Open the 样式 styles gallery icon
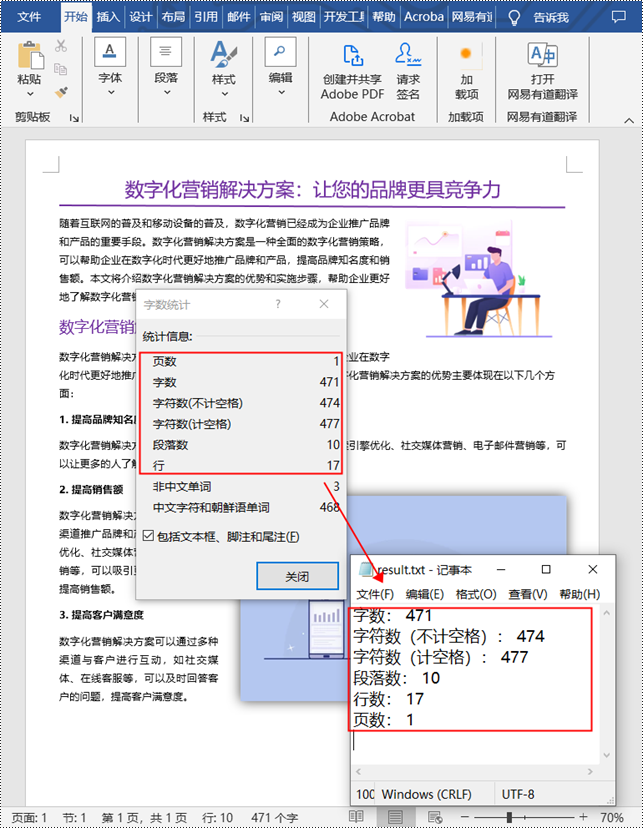The image size is (643, 828). pos(224,54)
